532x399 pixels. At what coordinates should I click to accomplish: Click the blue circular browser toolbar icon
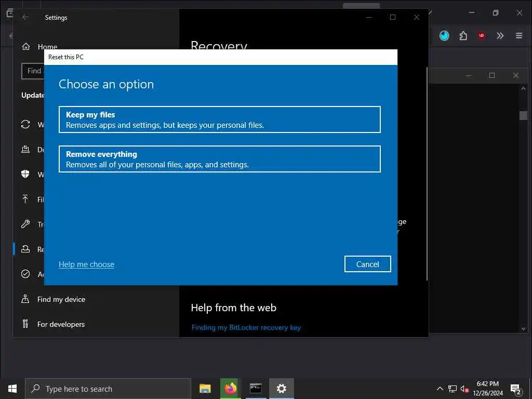tap(444, 36)
